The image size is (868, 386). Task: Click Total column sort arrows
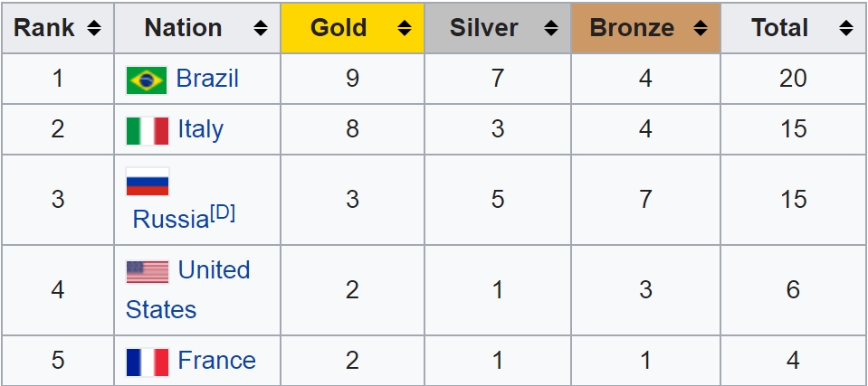[x=846, y=28]
